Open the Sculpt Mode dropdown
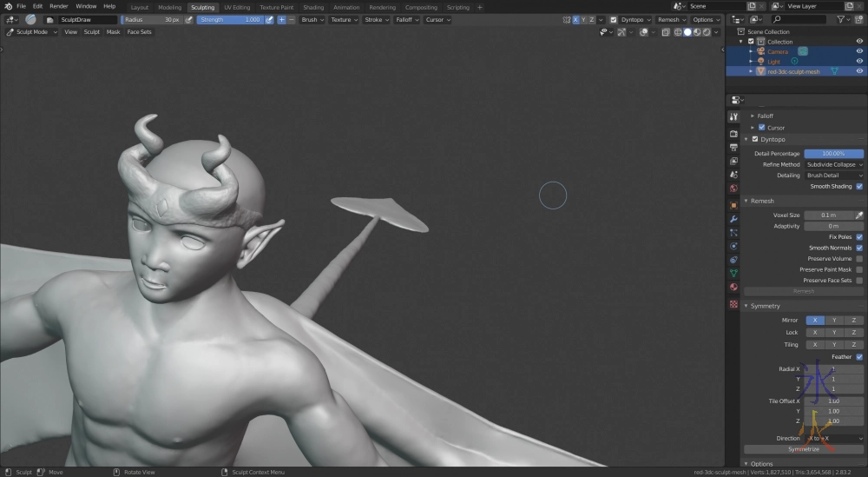 coord(32,32)
